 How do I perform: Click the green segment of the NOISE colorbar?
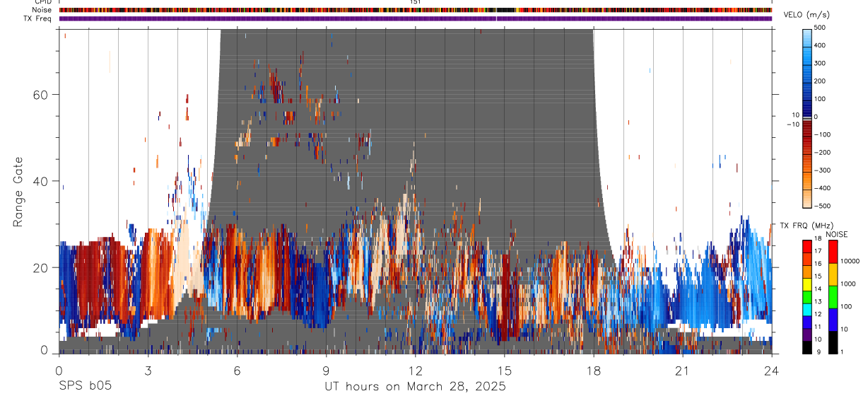tap(832, 296)
